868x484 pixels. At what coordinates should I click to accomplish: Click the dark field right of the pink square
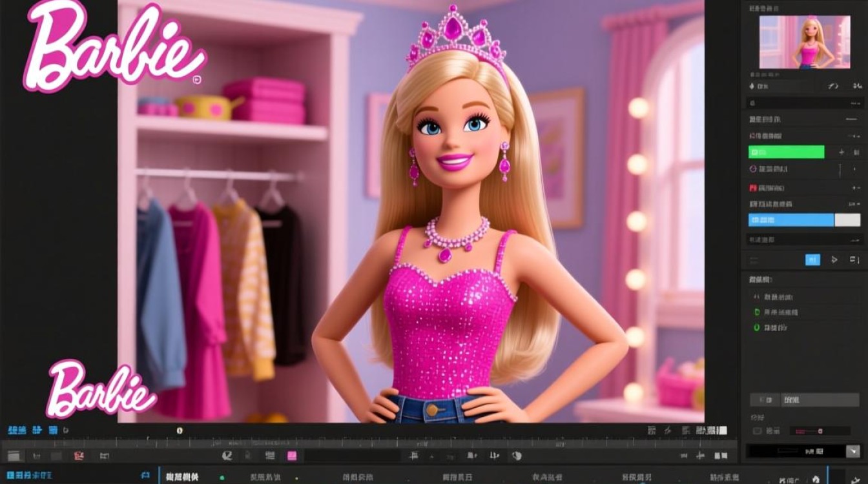click(352, 456)
